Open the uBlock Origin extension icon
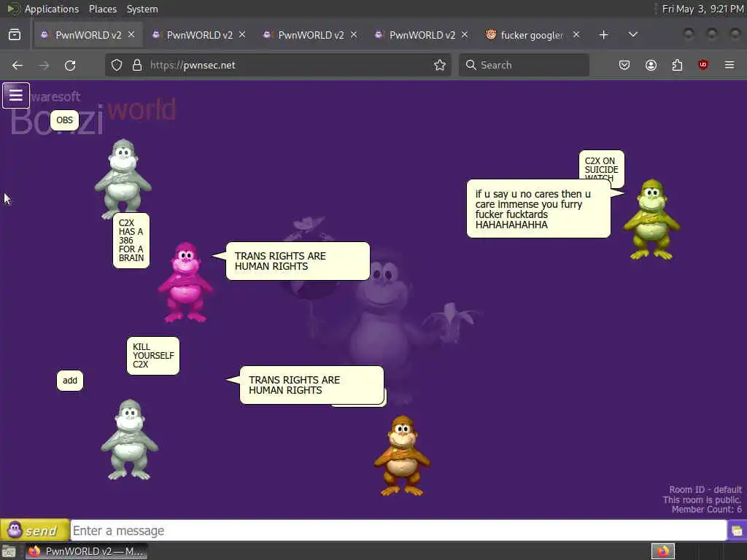The height and width of the screenshot is (560, 747). tap(703, 65)
